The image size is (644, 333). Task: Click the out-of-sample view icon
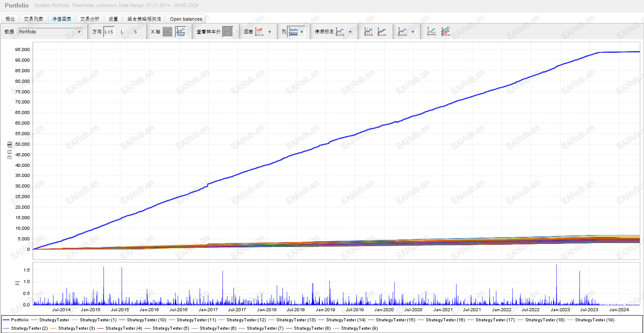pyautogui.click(x=228, y=32)
